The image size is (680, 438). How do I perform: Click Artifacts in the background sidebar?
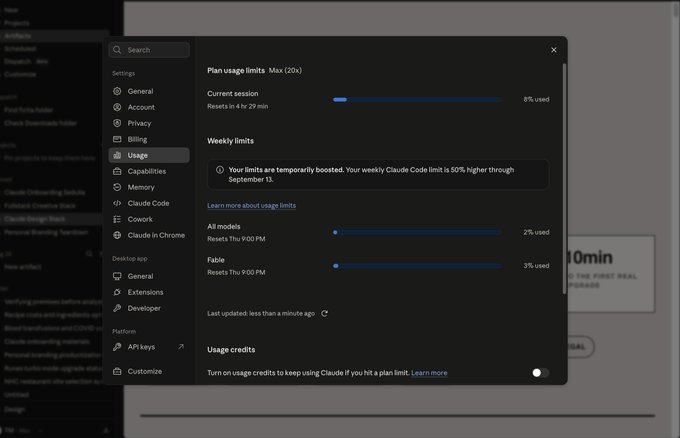(18, 36)
